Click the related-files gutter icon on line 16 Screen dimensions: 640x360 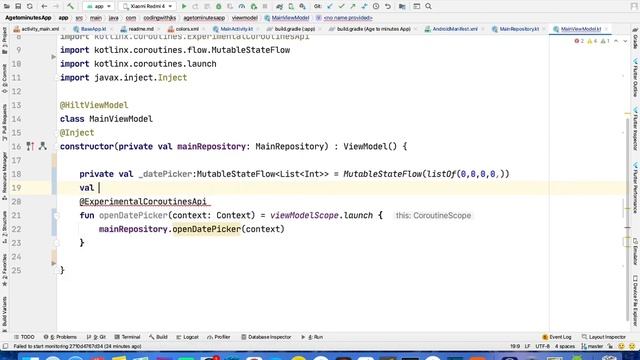(x=43, y=146)
